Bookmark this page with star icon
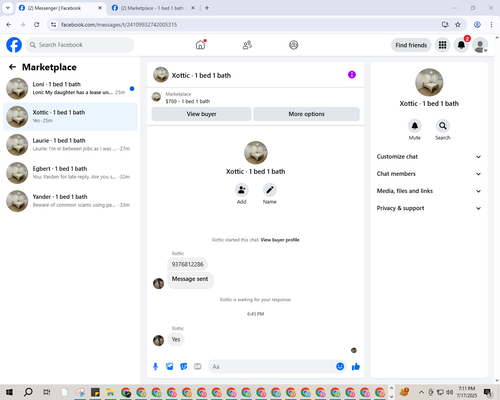The image size is (500, 400). [x=458, y=25]
